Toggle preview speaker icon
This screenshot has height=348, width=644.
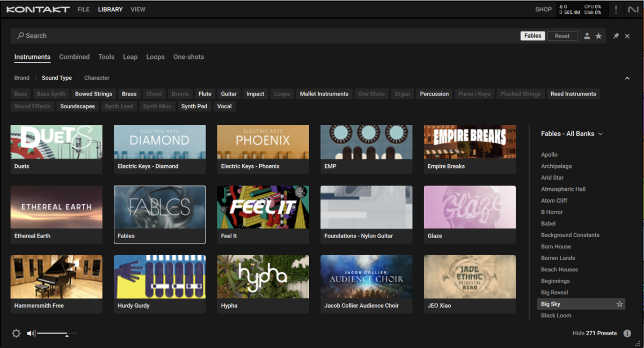31,334
